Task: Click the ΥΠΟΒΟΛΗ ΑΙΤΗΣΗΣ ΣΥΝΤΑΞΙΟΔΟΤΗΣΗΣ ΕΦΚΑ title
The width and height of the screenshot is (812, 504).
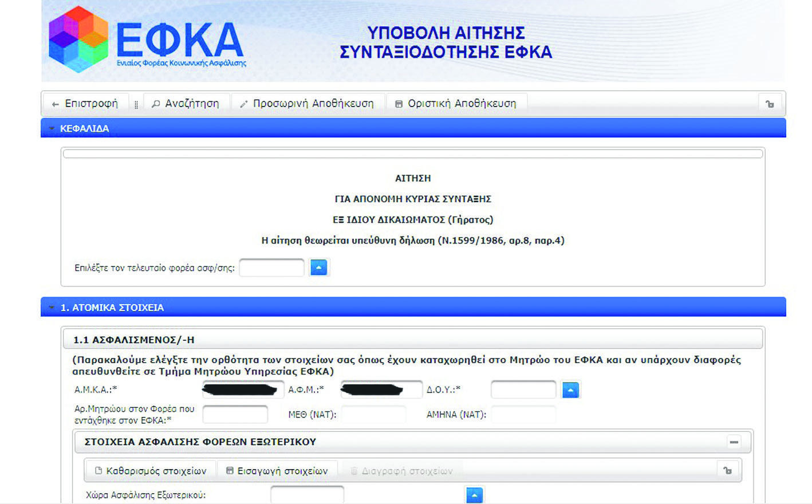Action: click(x=446, y=42)
